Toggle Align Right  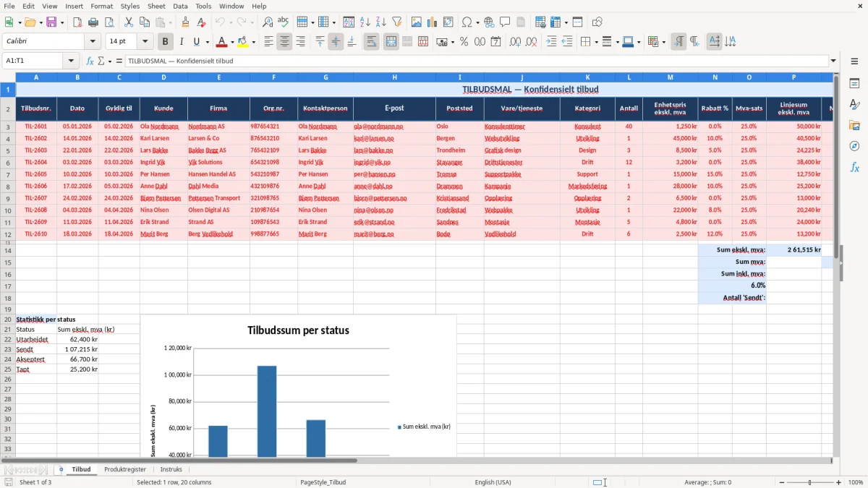[x=300, y=42]
